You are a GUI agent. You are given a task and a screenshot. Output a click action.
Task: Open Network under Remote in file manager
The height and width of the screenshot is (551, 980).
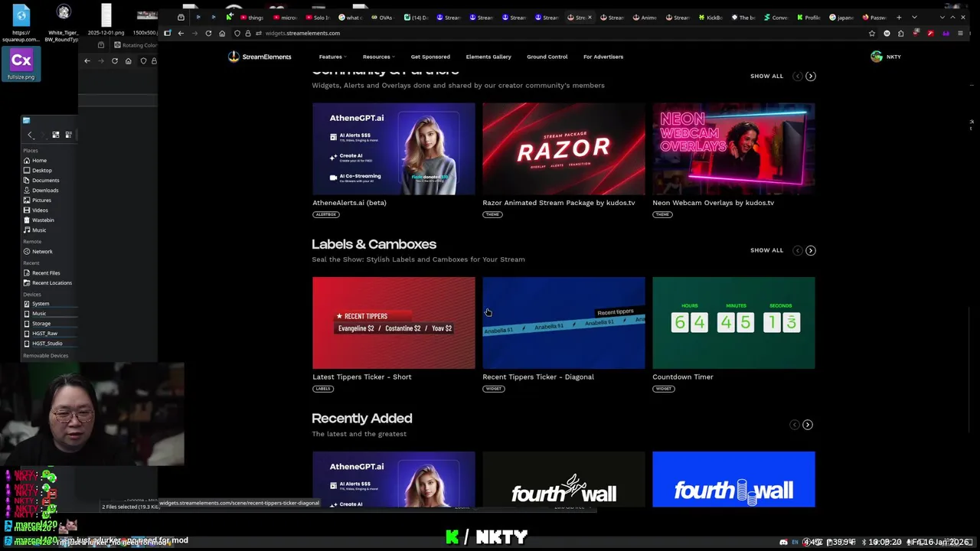(42, 251)
